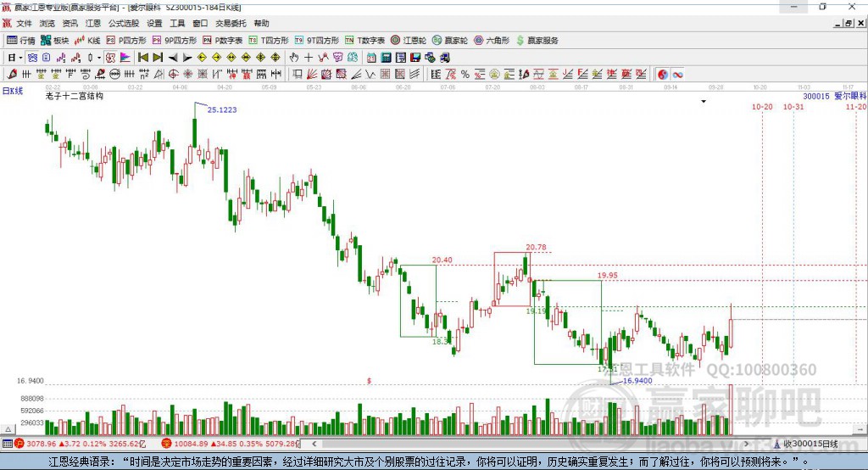Click the yin-yang taiji icon

pyautogui.click(x=663, y=75)
